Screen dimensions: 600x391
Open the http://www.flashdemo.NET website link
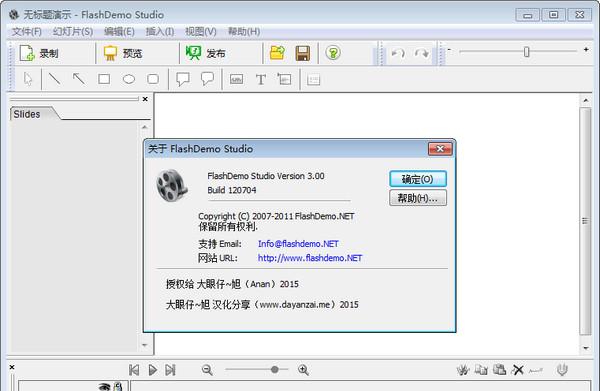[310, 258]
